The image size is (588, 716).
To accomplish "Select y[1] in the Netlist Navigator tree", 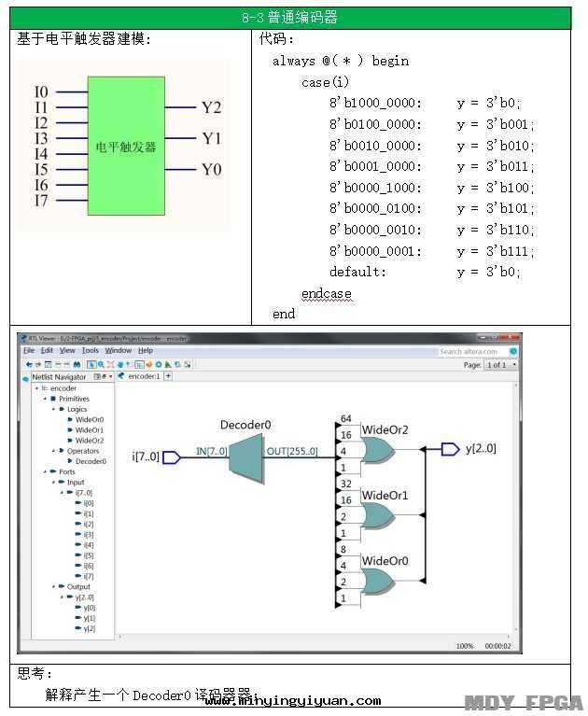I will (x=90, y=618).
